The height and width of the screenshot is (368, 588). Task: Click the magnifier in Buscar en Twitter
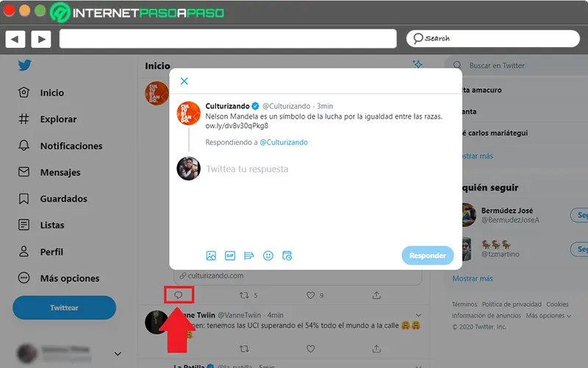click(457, 66)
